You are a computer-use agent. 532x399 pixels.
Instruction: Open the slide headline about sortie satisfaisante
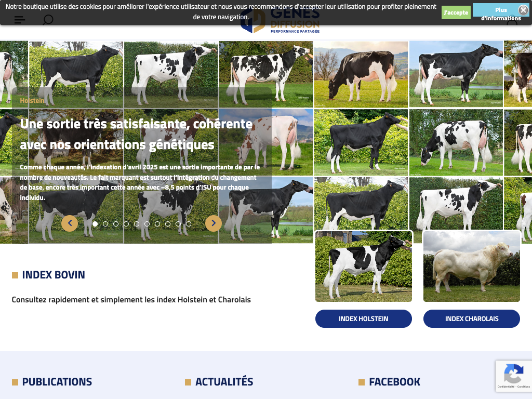click(x=136, y=135)
